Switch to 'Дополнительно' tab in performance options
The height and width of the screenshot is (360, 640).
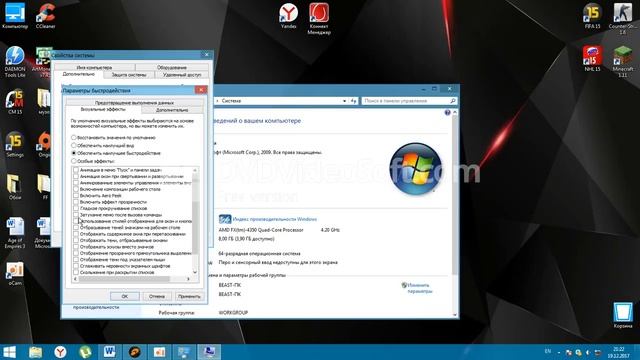click(172, 110)
